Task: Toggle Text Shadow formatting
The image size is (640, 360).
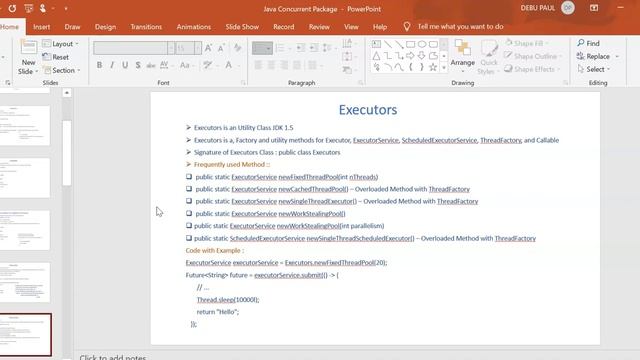Action: tap(138, 65)
